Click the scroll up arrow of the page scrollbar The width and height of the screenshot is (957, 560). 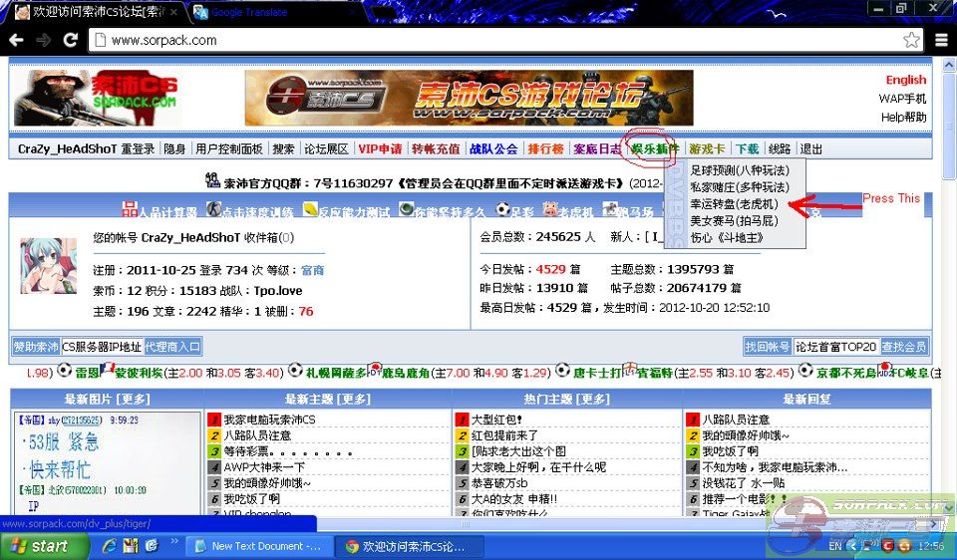click(949, 64)
